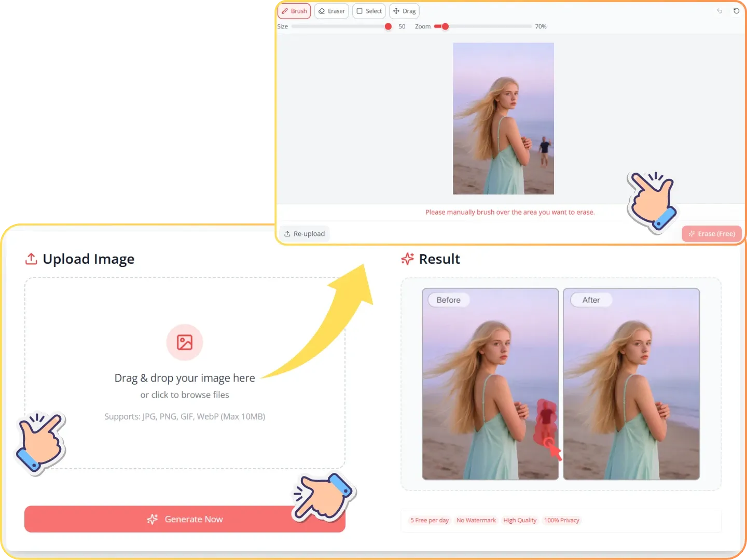
Task: Click the image upload placeholder icon
Action: click(x=185, y=342)
